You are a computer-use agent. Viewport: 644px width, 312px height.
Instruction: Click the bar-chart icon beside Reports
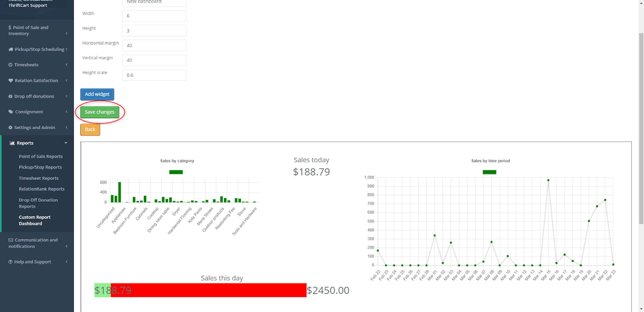12,142
